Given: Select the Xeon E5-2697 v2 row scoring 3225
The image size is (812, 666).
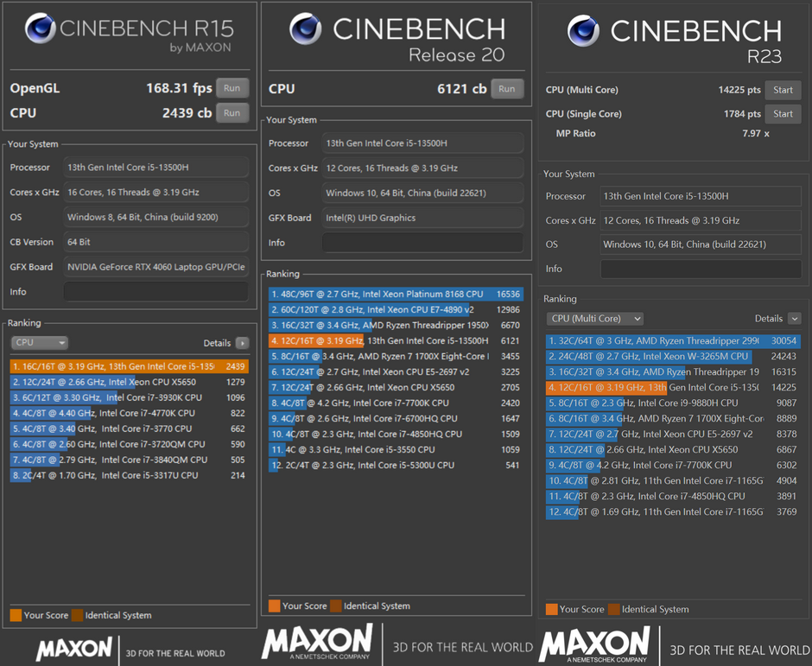Looking at the screenshot, I should 396,371.
